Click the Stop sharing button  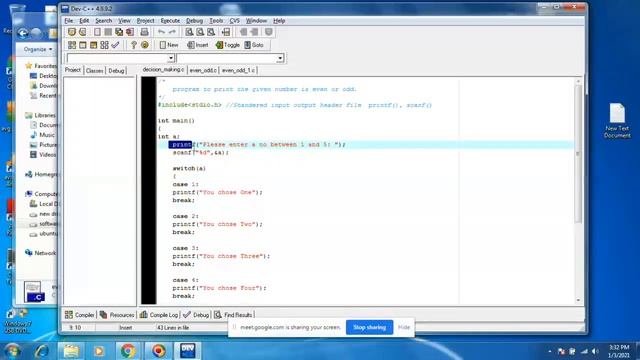click(x=369, y=327)
